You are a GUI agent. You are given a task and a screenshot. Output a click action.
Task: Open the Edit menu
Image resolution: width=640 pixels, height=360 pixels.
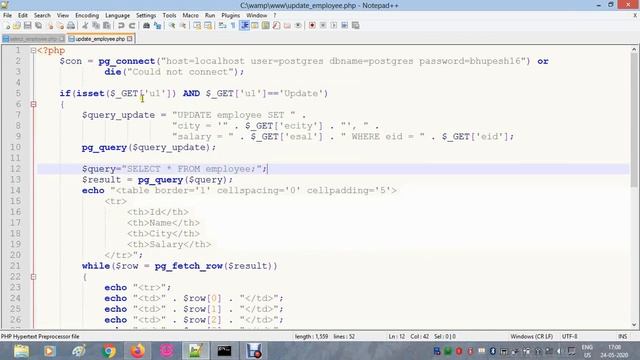tap(23, 16)
